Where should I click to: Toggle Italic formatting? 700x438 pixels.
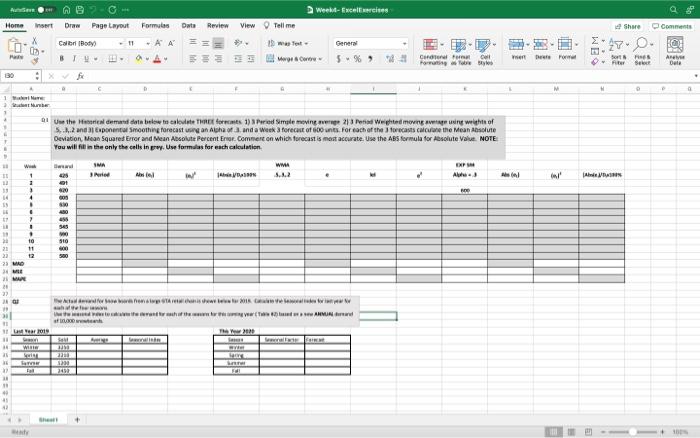click(x=74, y=58)
